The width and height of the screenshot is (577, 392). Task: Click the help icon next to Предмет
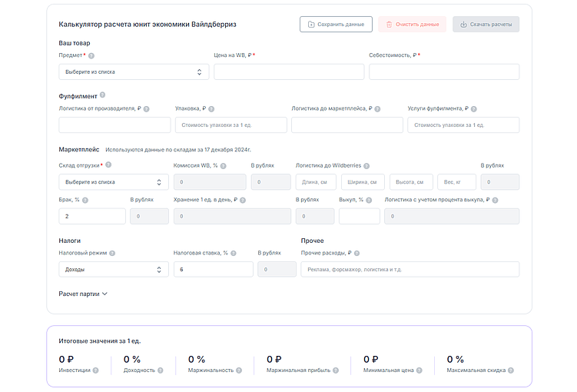click(92, 56)
